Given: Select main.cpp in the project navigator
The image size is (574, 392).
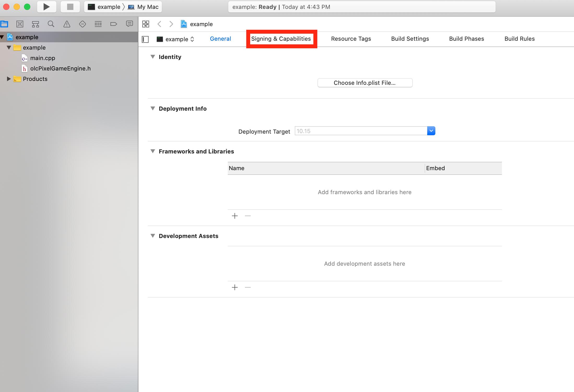Looking at the screenshot, I should coord(43,58).
